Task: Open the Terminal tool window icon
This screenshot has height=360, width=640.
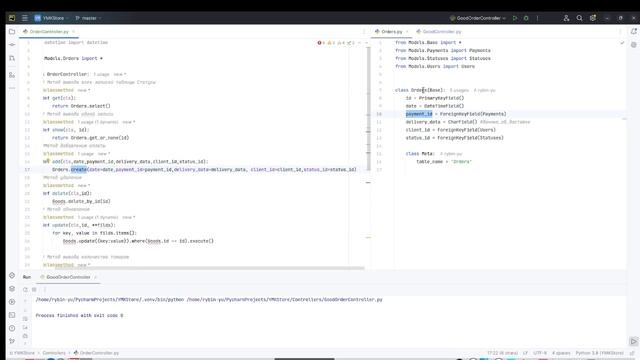Action: pos(12,315)
